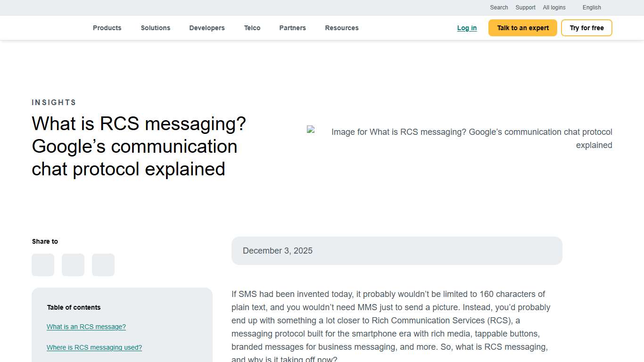Open the Resources dropdown
Image resolution: width=644 pixels, height=362 pixels.
[x=342, y=28]
